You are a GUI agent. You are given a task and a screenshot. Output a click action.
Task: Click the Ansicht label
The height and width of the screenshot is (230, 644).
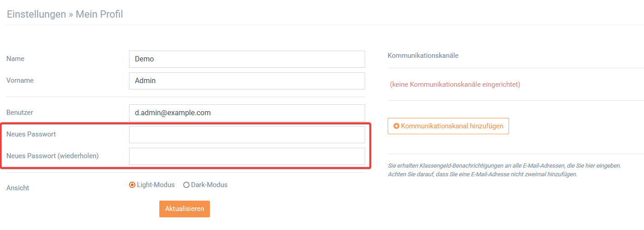[18, 188]
